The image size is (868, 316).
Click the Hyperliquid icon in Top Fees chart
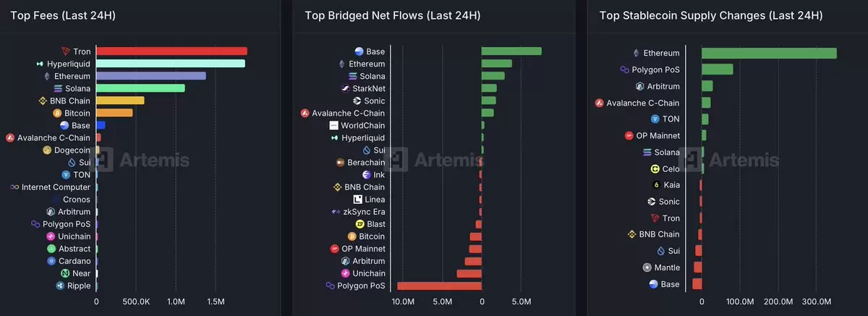pos(41,64)
